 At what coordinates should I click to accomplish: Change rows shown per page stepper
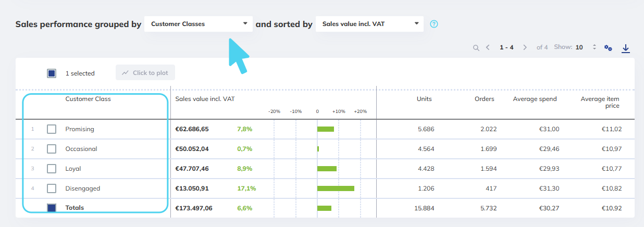click(x=595, y=47)
